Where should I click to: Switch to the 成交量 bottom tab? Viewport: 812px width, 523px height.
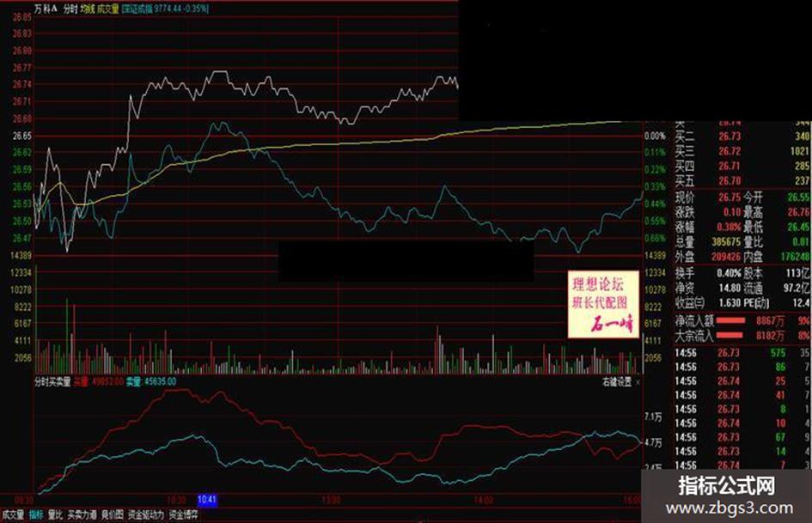(x=13, y=514)
